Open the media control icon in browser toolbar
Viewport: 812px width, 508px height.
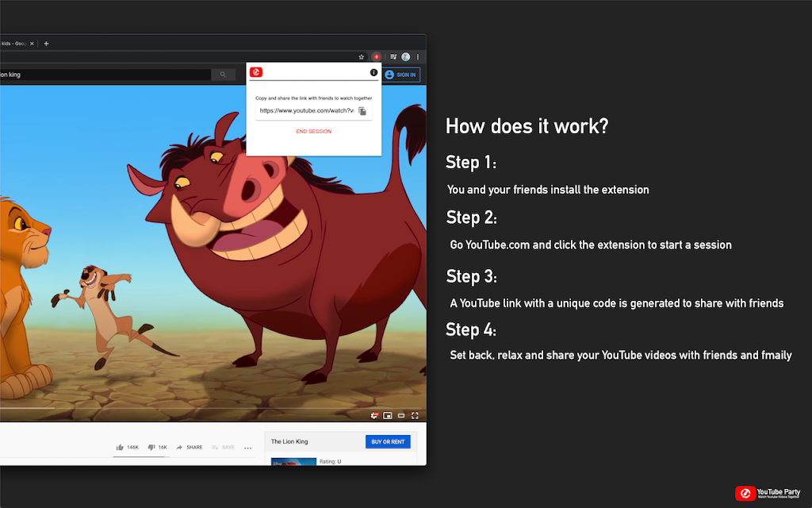393,57
